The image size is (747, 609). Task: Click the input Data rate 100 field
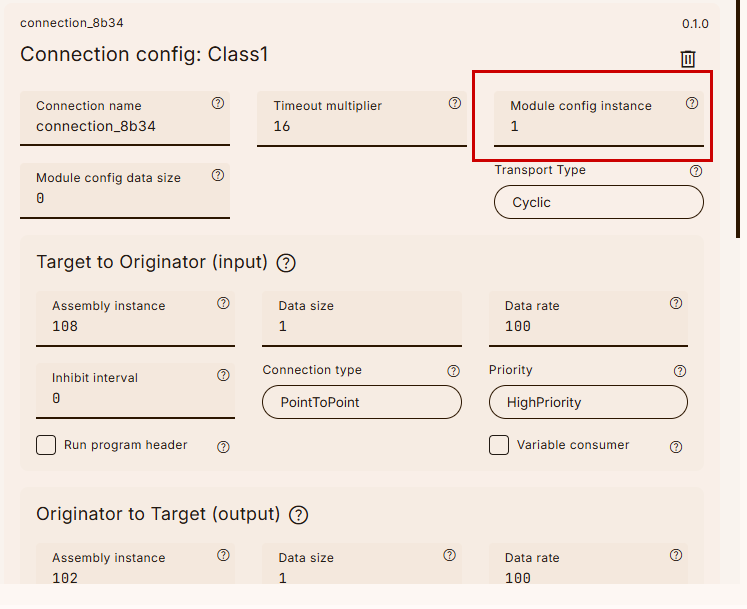(588, 326)
